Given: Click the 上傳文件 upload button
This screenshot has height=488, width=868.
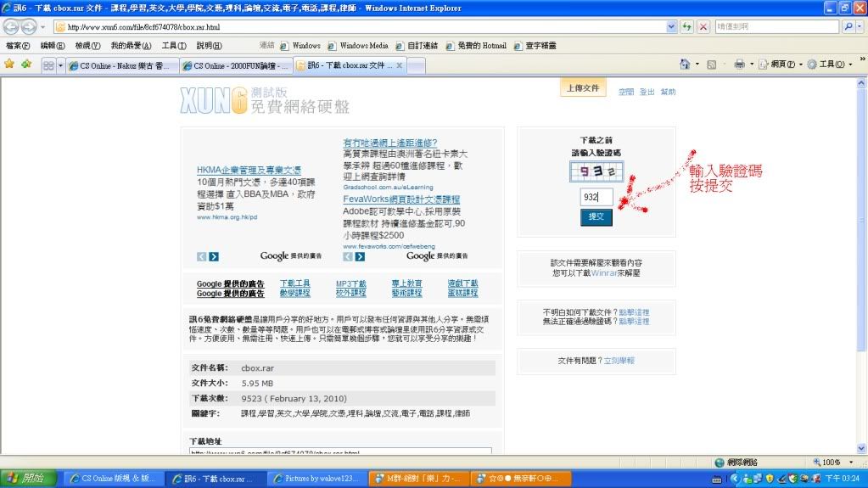Looking at the screenshot, I should [583, 87].
